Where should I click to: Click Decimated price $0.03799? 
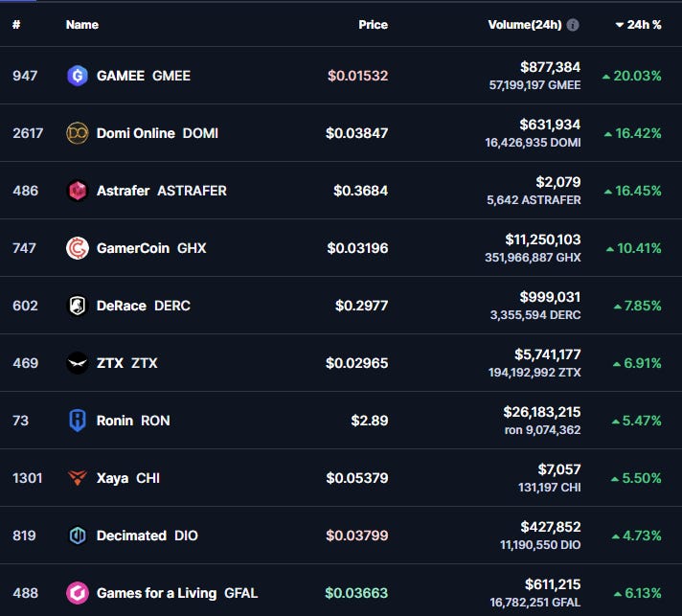(x=356, y=536)
